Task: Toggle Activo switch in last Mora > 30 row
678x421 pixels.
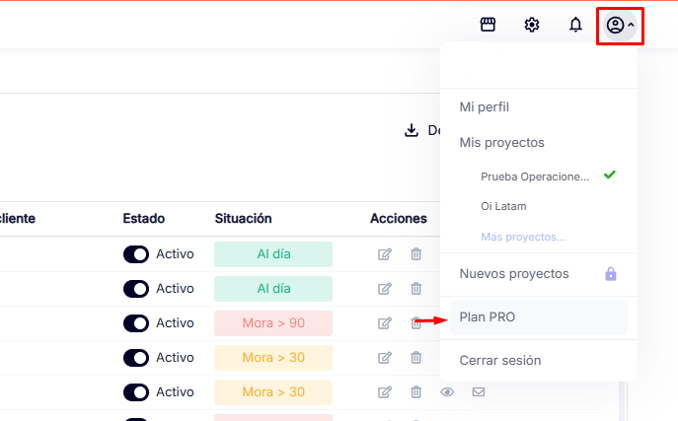Action: click(x=136, y=392)
